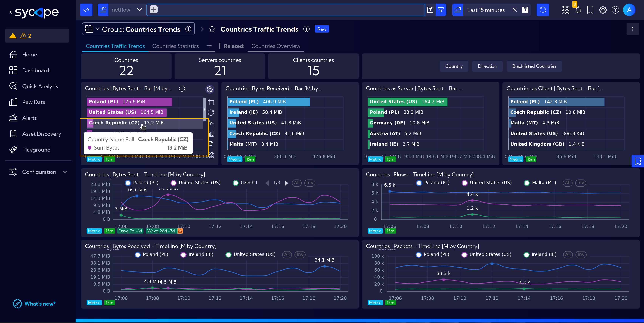Favorite the dashboard with star icon
The height and width of the screenshot is (323, 644).
212,29
